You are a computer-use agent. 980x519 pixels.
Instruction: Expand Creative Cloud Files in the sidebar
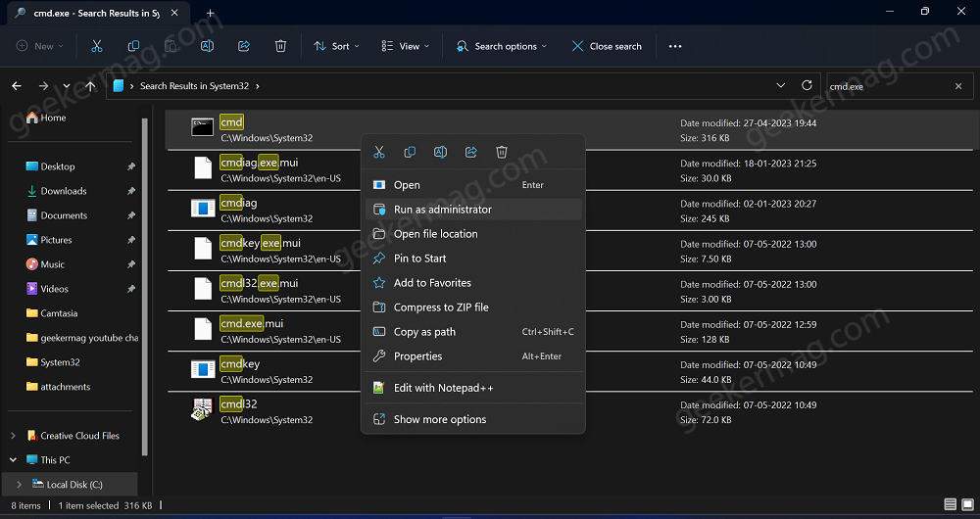click(x=13, y=436)
